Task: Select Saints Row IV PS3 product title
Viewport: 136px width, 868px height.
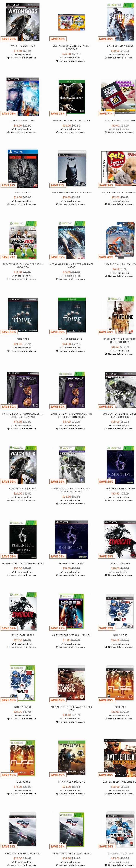Action: pos(23,415)
